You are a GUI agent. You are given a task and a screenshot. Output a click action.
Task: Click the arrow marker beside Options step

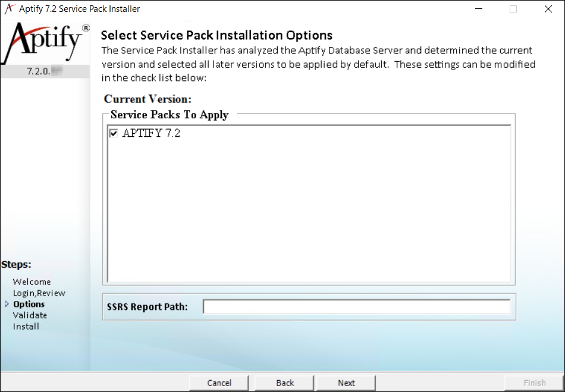[7, 304]
